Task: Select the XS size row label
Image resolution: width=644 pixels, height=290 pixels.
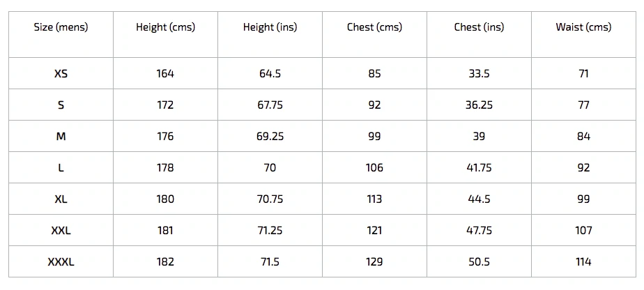Action: (61, 73)
